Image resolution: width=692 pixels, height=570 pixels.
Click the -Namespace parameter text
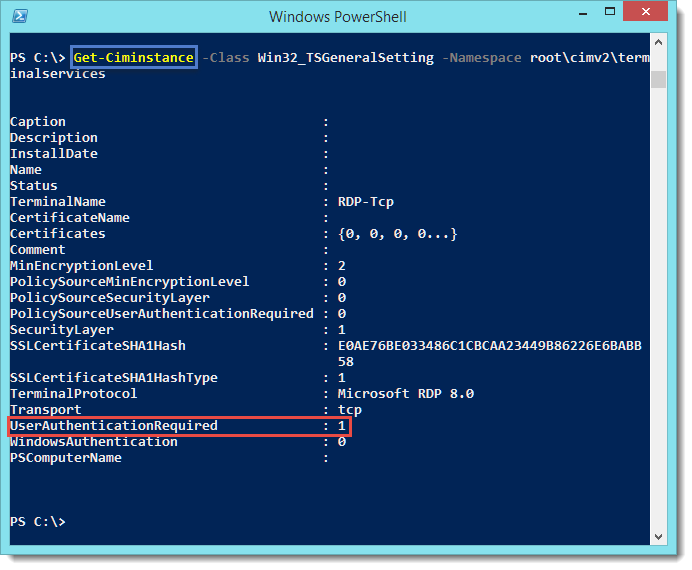coord(481,58)
